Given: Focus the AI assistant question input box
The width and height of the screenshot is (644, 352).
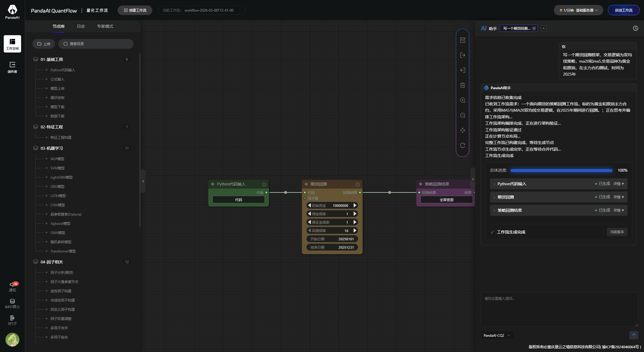Looking at the screenshot, I should pyautogui.click(x=559, y=309).
